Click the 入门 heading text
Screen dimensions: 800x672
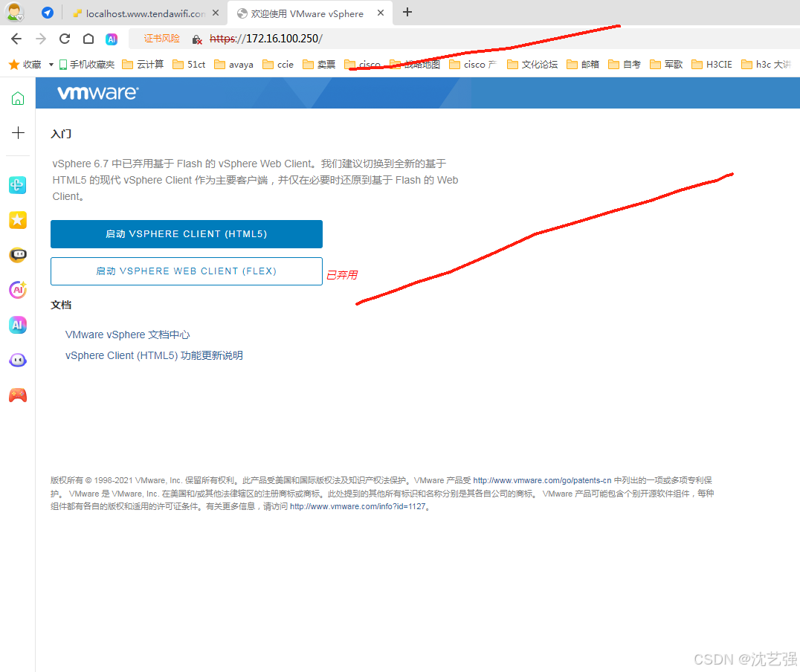pos(61,134)
